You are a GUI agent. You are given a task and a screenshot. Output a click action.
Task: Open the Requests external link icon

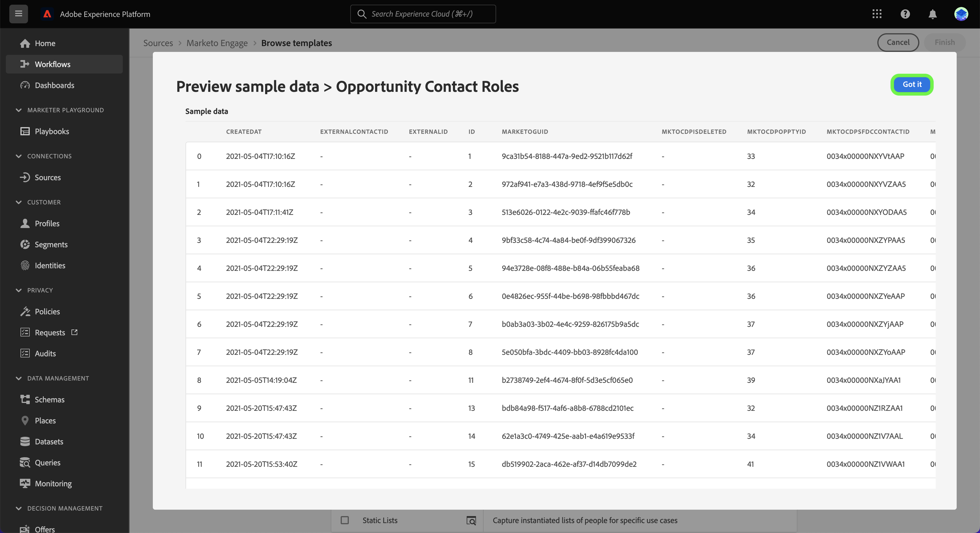(x=75, y=332)
